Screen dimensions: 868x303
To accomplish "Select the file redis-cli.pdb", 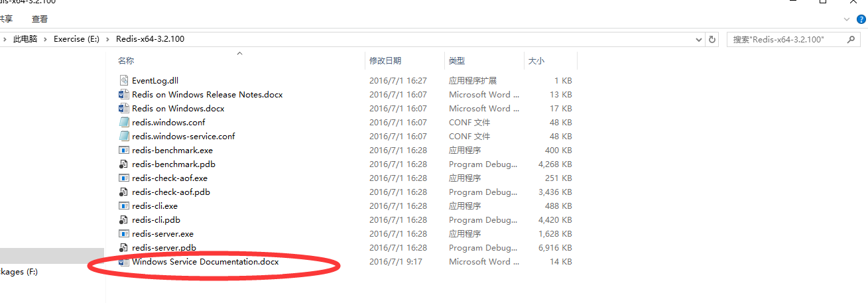I will click(156, 219).
